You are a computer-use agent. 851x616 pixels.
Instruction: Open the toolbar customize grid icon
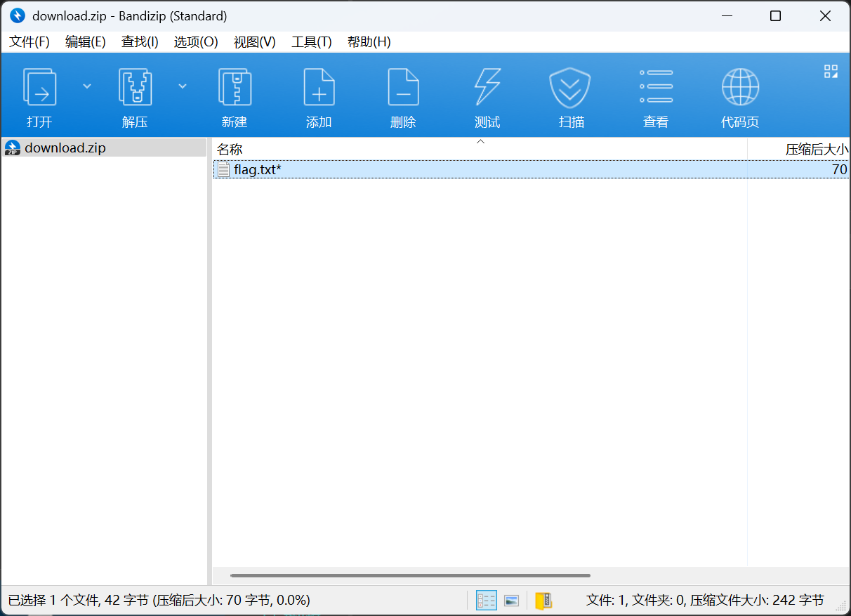[831, 71]
